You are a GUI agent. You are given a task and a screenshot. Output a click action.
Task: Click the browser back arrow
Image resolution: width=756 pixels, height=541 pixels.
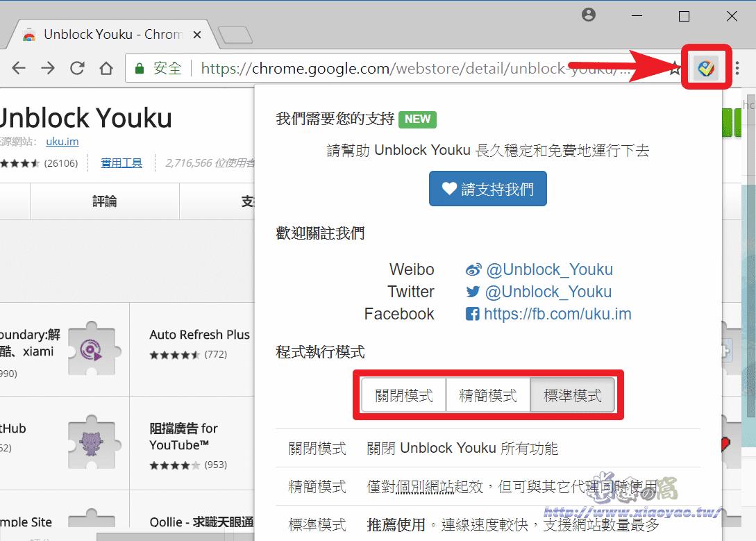click(x=18, y=68)
